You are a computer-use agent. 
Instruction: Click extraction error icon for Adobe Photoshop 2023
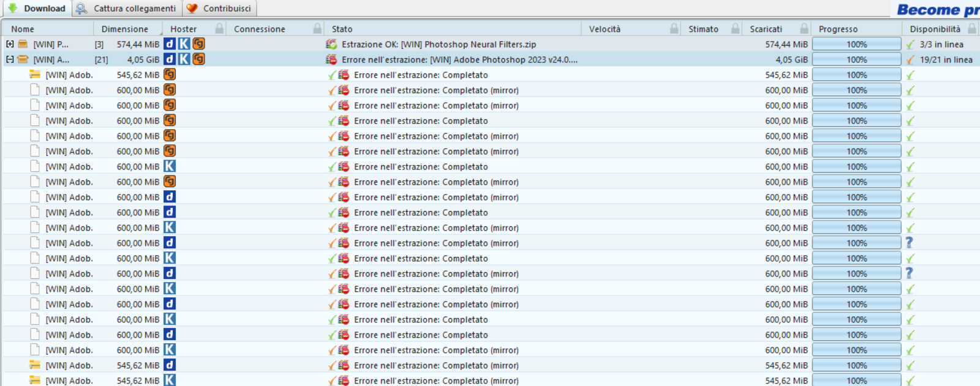coord(331,59)
